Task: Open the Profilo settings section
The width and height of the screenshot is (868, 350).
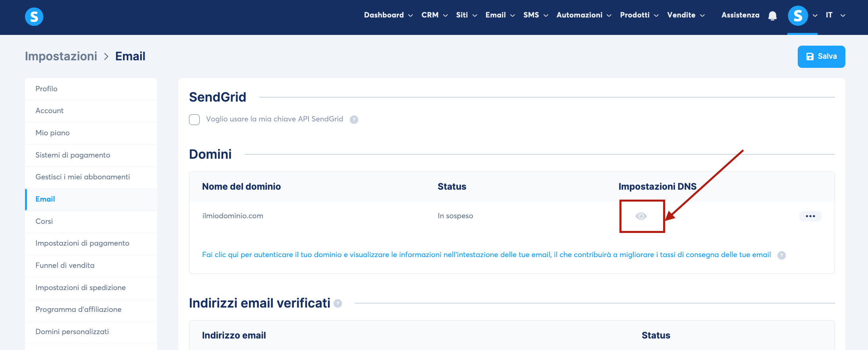Action: [x=91, y=89]
